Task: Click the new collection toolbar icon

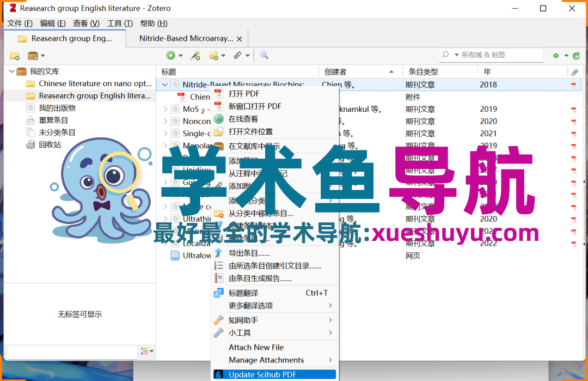Action: 15,56
